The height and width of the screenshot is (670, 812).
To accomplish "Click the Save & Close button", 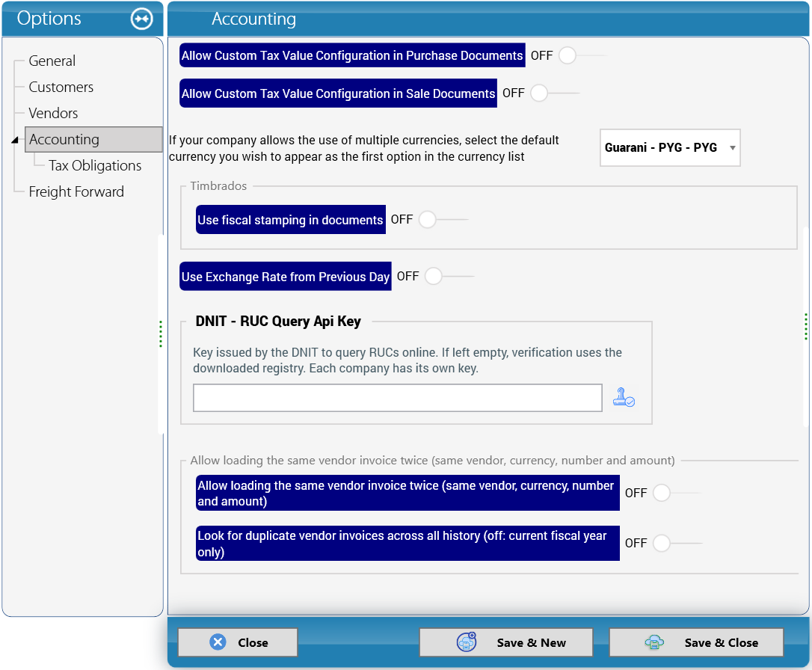I will (696, 642).
